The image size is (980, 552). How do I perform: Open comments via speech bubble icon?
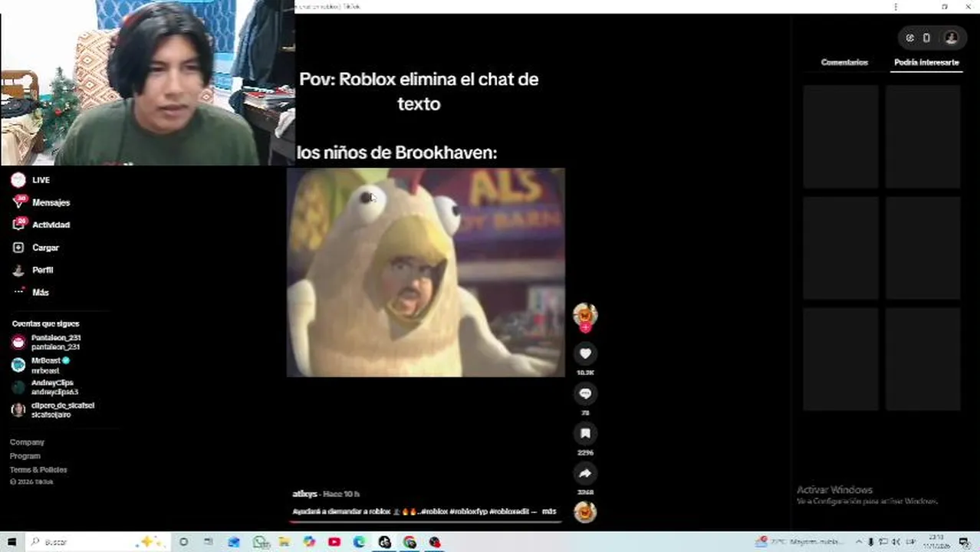coord(585,393)
